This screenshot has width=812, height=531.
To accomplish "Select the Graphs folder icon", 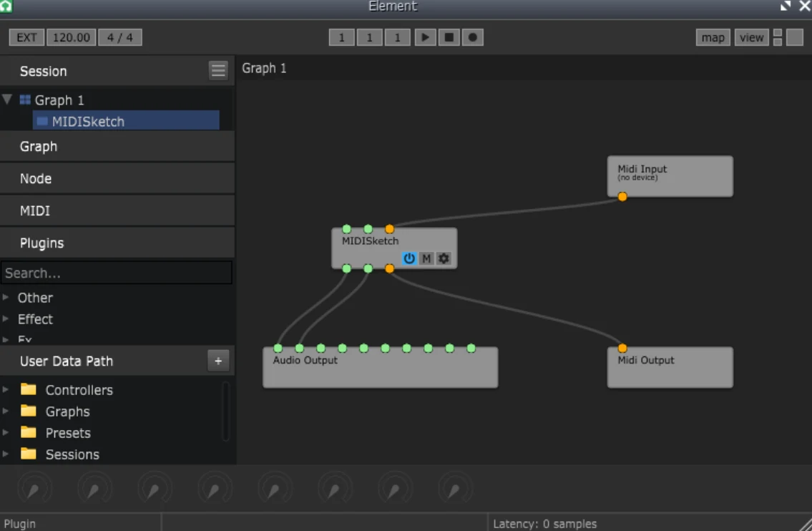I will tap(29, 411).
